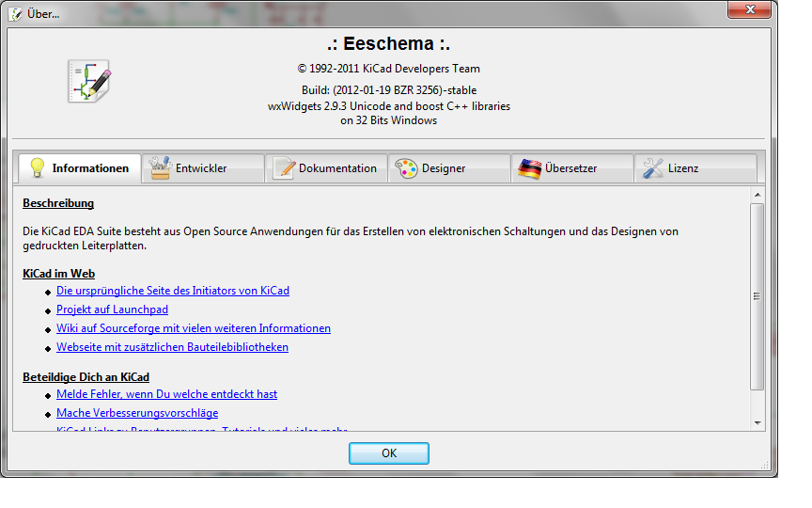This screenshot has height=508, width=812.
Task: Switch to the Informationen tab
Action: (80, 168)
